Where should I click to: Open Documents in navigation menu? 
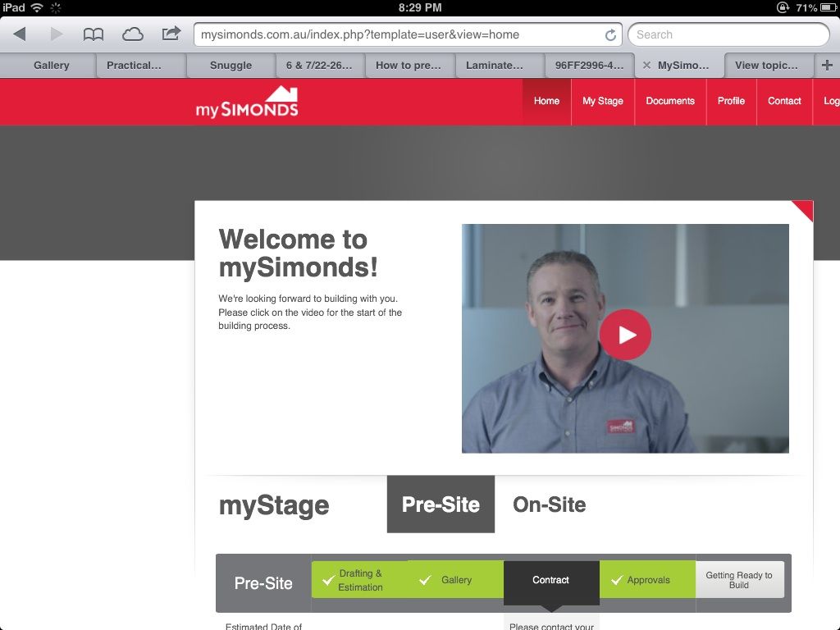(x=669, y=101)
